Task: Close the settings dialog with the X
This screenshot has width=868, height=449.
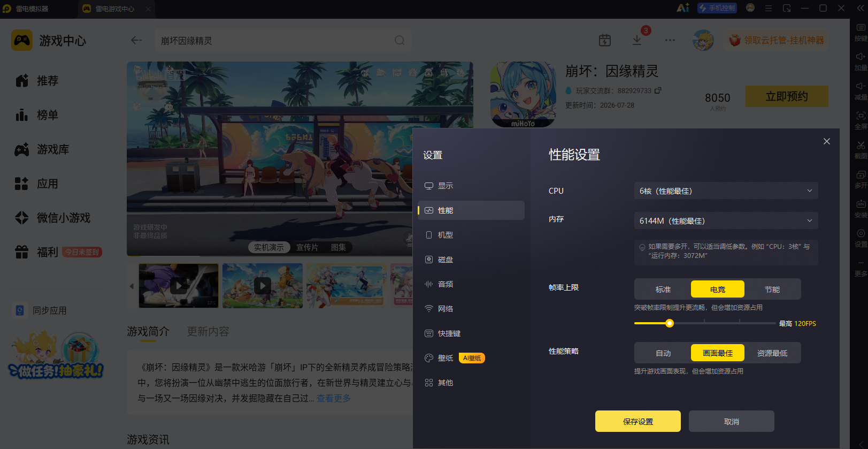Action: (827, 141)
